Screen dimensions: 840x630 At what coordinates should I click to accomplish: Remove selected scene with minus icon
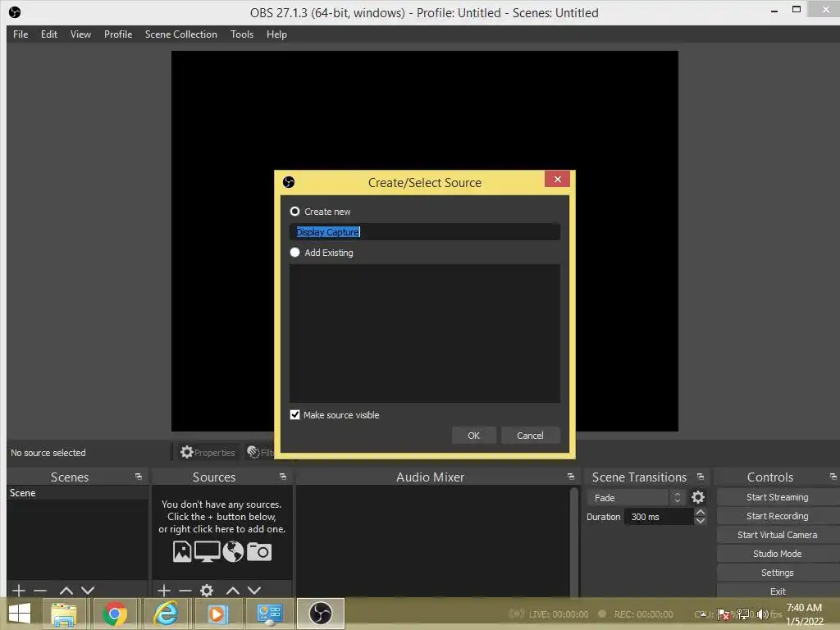pyautogui.click(x=40, y=591)
